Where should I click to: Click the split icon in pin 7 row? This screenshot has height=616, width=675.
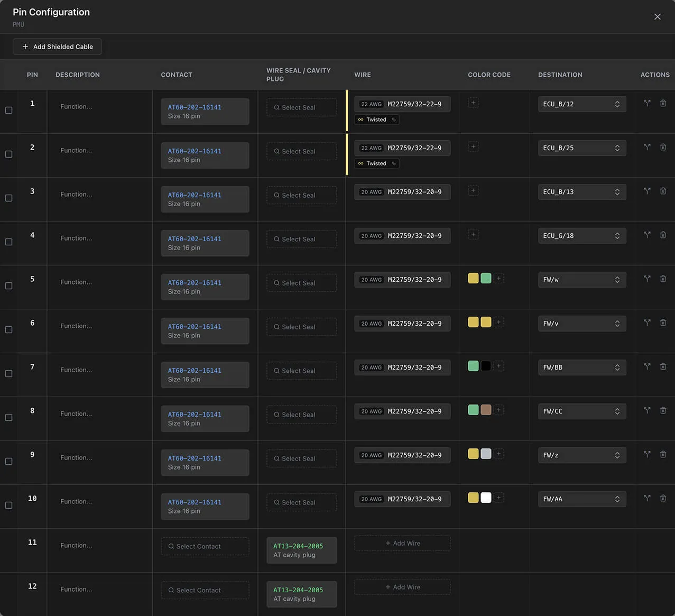647,366
